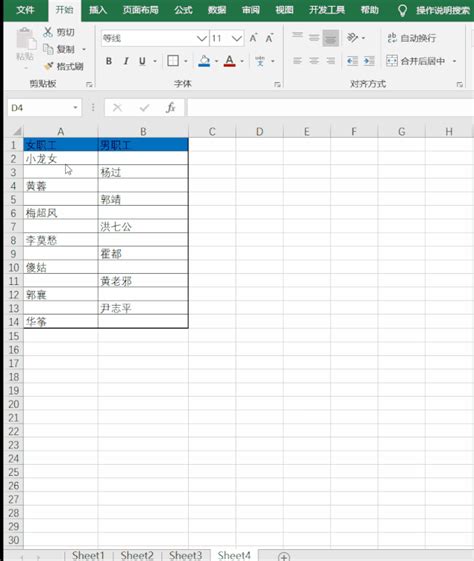
Task: Click the Cut scissors icon
Action: (x=48, y=32)
